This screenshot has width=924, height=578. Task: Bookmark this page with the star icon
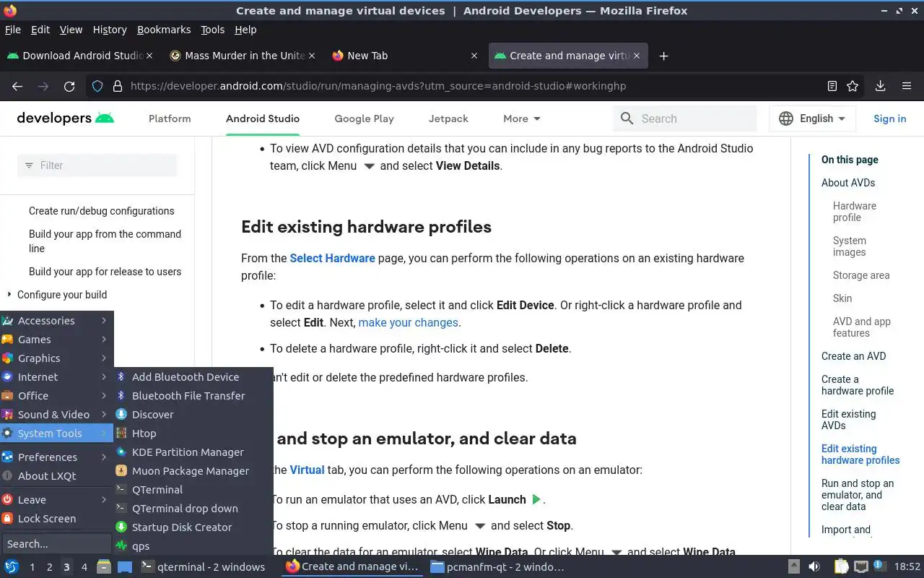click(x=853, y=86)
